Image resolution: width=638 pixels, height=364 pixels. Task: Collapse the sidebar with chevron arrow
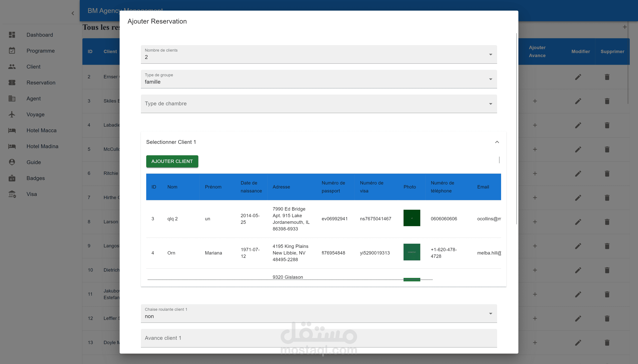point(73,13)
